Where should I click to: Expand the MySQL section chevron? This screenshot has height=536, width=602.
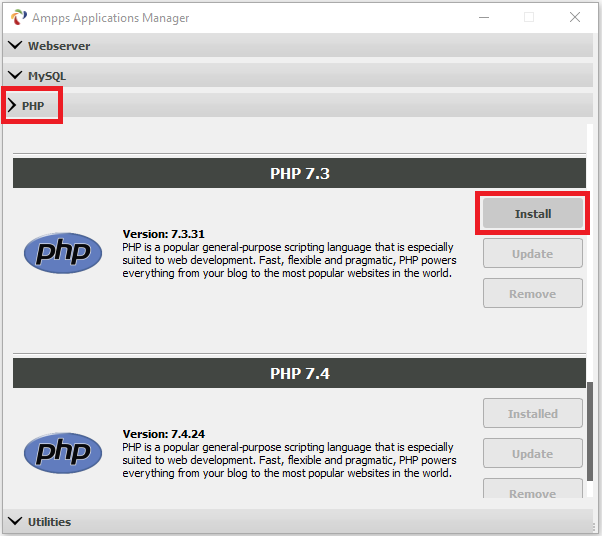click(x=15, y=75)
